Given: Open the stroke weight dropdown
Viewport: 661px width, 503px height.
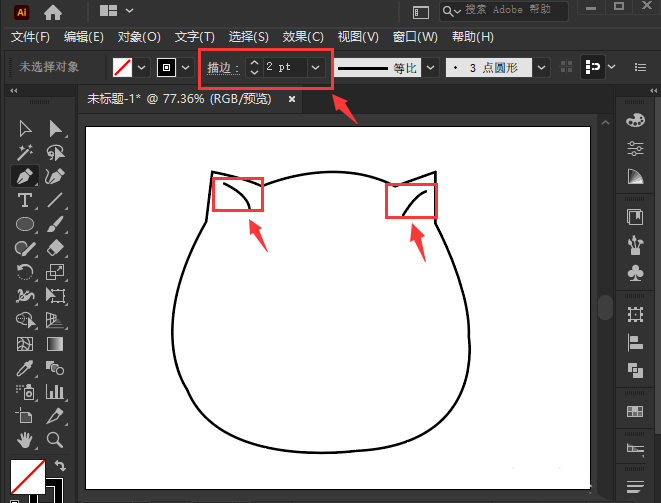Looking at the screenshot, I should pos(316,67).
